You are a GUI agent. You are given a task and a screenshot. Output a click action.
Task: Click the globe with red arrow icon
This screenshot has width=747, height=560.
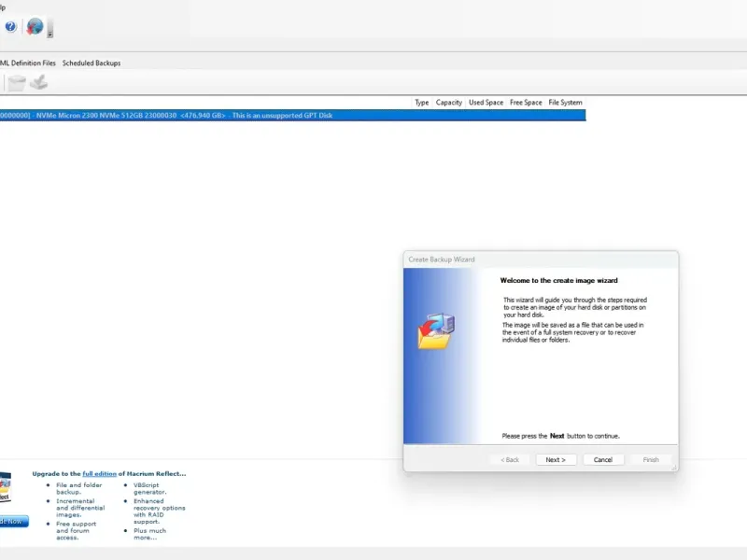pyautogui.click(x=35, y=27)
